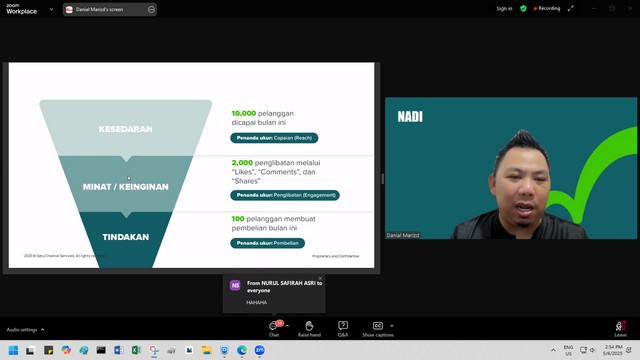
Task: Enter full screen using the expand arrows icon
Action: tap(571, 9)
